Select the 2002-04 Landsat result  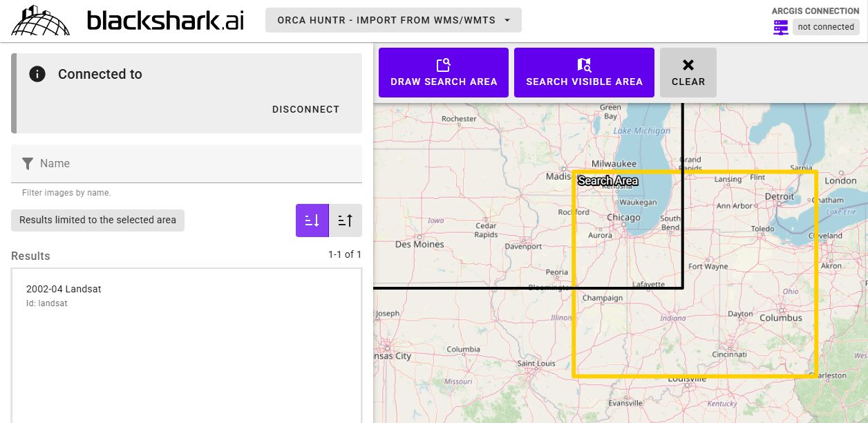click(x=187, y=295)
